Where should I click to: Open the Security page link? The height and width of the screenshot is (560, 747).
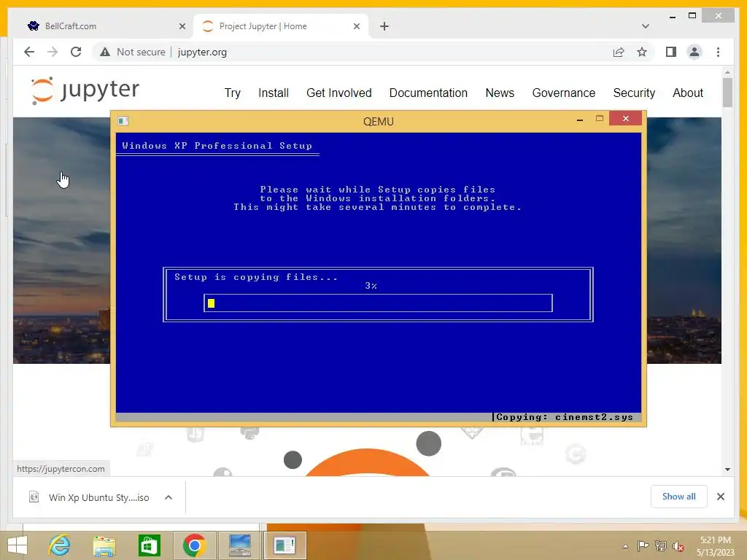pos(634,93)
